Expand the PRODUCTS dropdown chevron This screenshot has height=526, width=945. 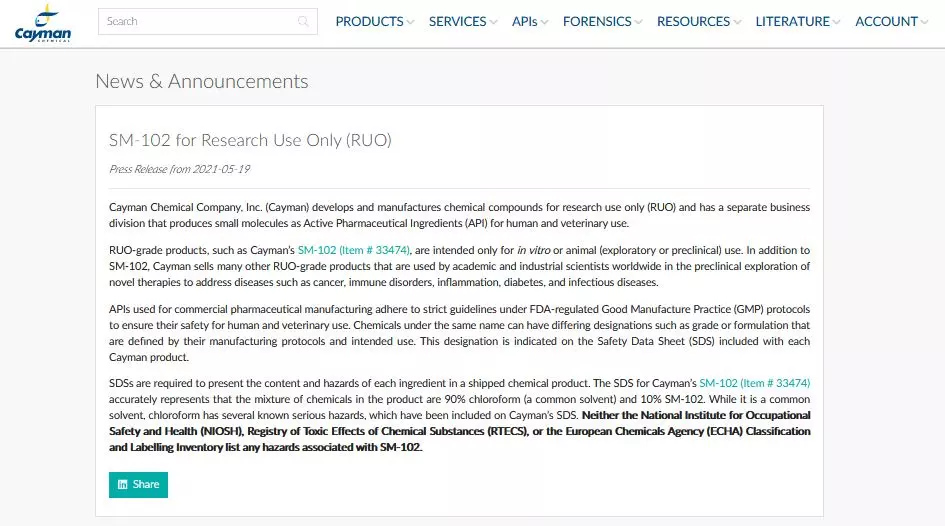click(x=410, y=22)
